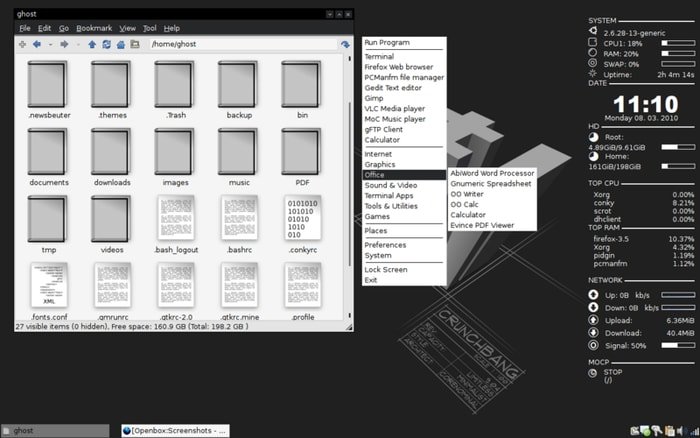
Task: Select the documents folder
Action: coord(49,157)
